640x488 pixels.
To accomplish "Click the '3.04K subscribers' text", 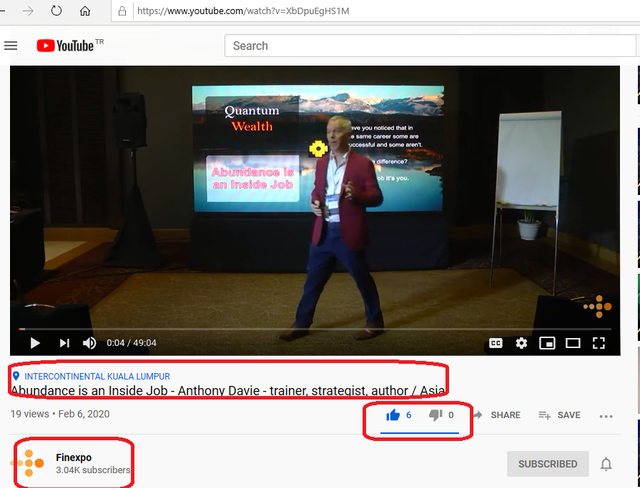I will pyautogui.click(x=93, y=470).
